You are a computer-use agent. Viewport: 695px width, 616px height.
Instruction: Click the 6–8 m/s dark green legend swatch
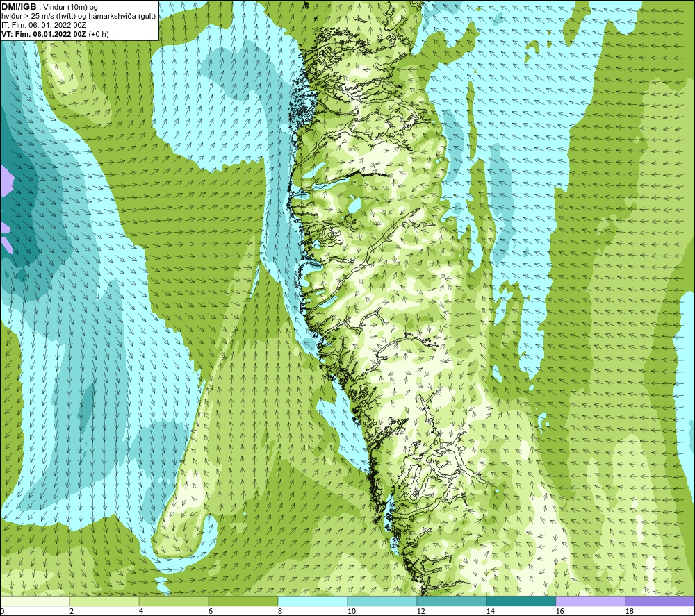[x=243, y=601]
